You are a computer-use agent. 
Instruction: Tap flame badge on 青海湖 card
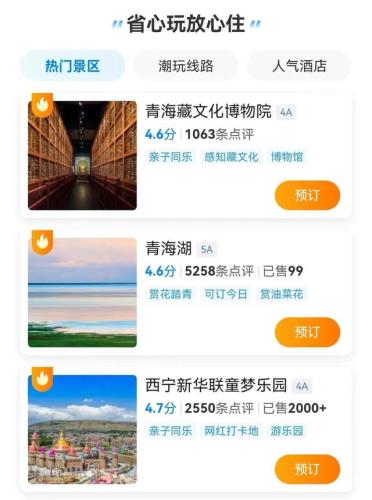42,242
